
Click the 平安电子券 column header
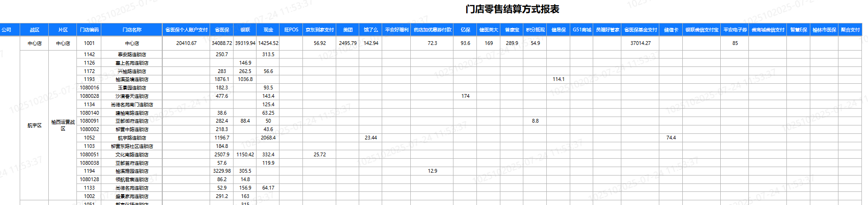click(x=735, y=29)
